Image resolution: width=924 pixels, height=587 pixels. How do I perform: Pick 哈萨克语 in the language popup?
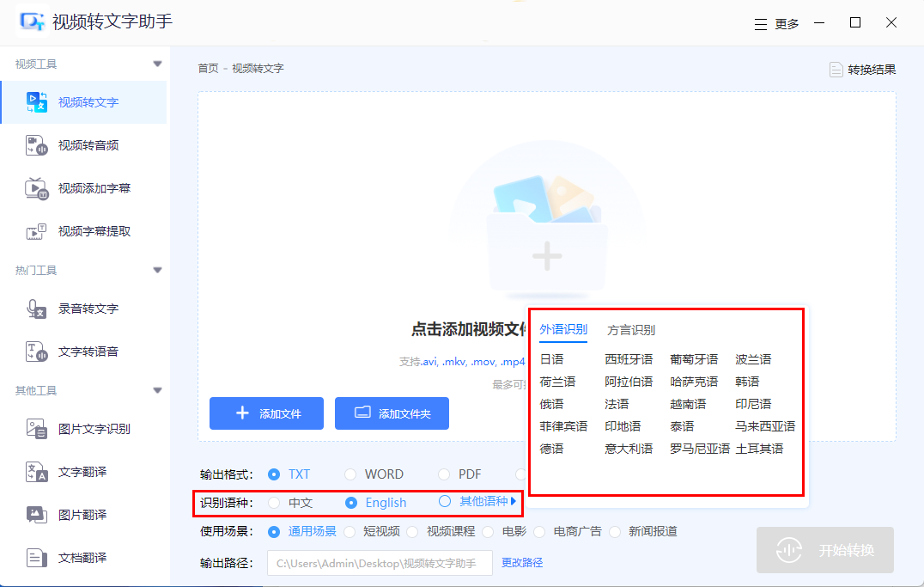(694, 382)
